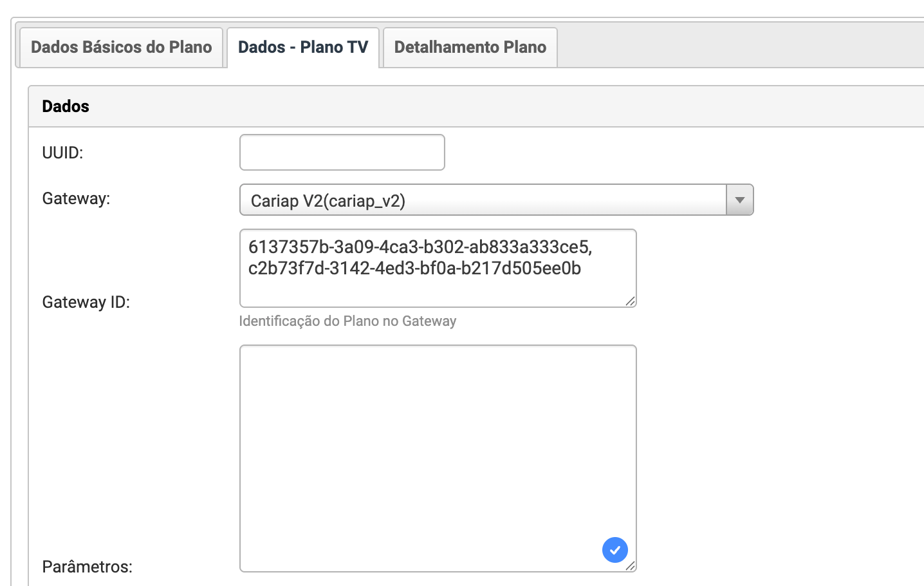Focus the empty Parâmetros textarea
The width and height of the screenshot is (924, 586).
[438, 458]
